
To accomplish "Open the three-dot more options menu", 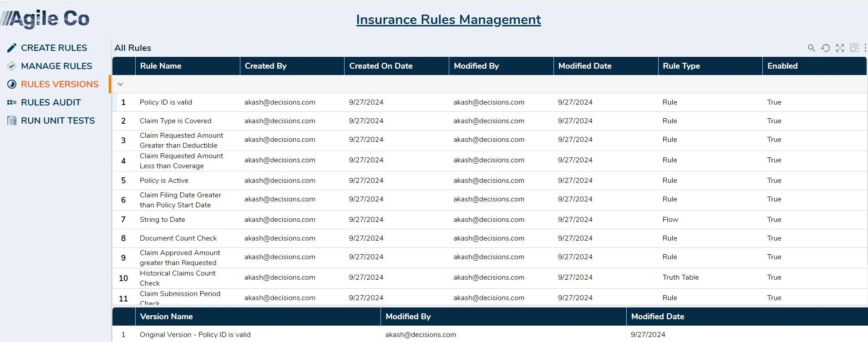I will [865, 48].
